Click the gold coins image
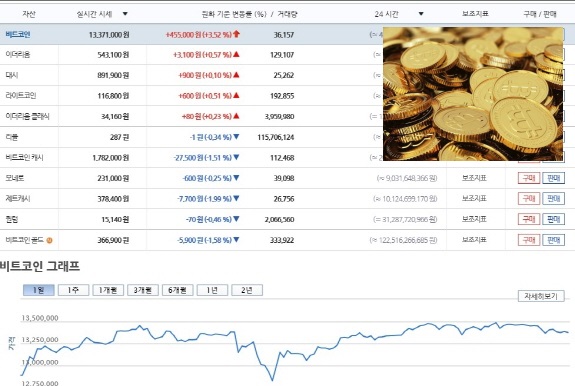The height and width of the screenshot is (386, 575). (473, 94)
